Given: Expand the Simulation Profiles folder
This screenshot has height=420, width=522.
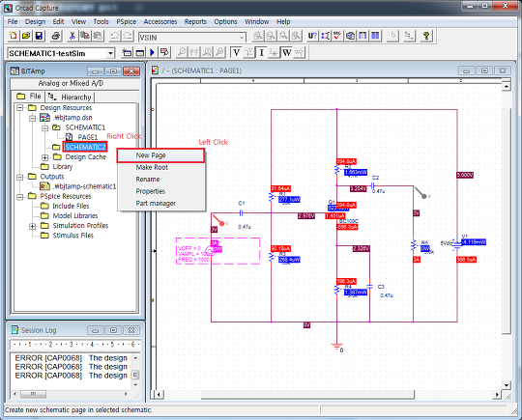Looking at the screenshot, I should [32, 226].
